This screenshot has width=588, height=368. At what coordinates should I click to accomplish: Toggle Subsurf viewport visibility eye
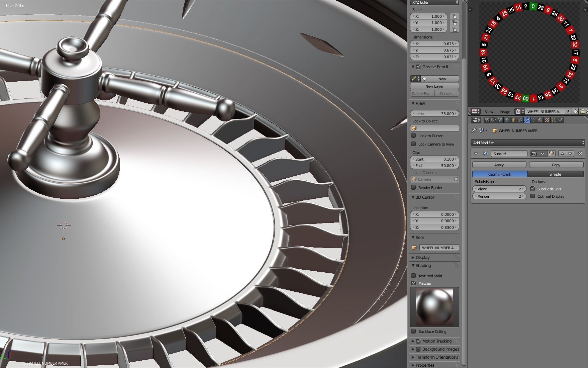tap(543, 154)
